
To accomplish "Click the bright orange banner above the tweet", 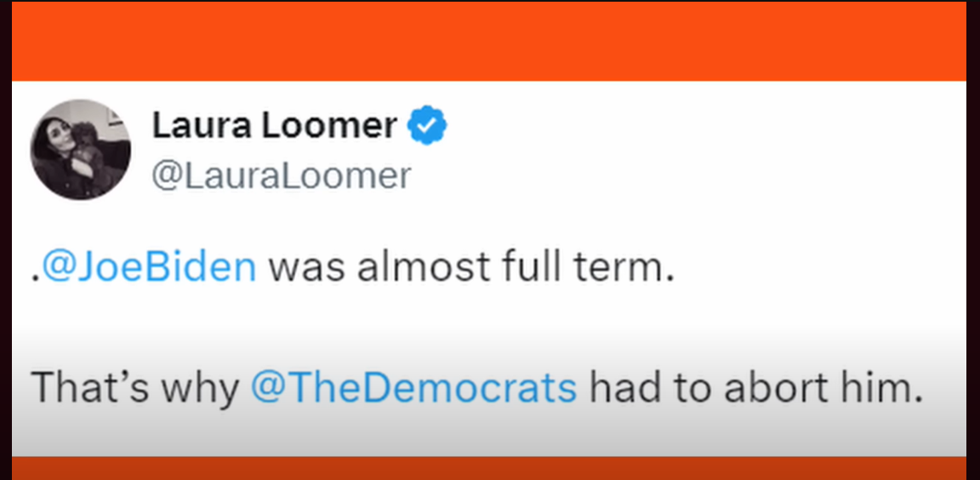I will (489, 41).
